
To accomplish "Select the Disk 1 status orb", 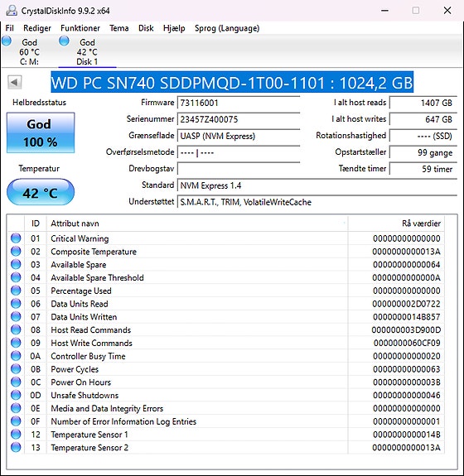I will (64, 41).
